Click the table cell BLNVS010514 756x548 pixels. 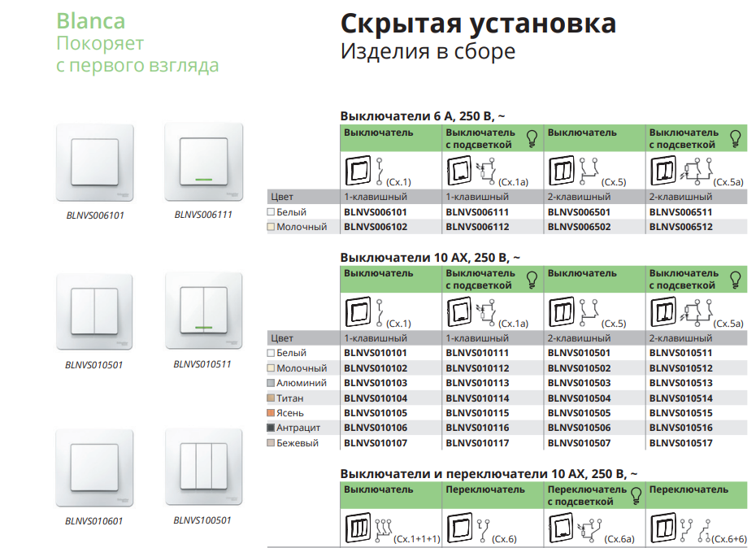(x=680, y=398)
